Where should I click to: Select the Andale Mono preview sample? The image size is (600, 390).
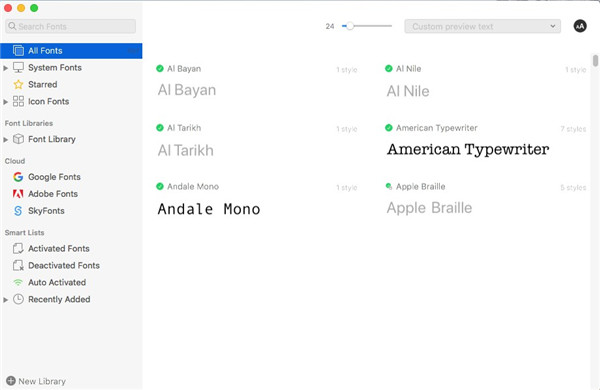point(209,209)
